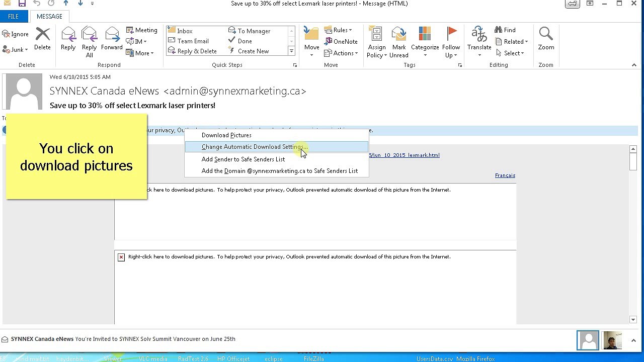
Task: Save the message with the floppy icon
Action: coord(22,4)
